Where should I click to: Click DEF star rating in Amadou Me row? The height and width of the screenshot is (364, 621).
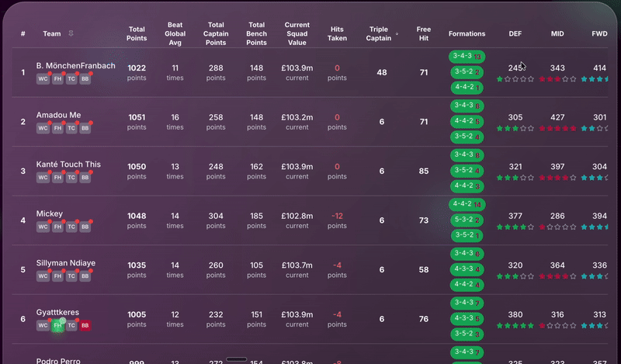tap(515, 128)
